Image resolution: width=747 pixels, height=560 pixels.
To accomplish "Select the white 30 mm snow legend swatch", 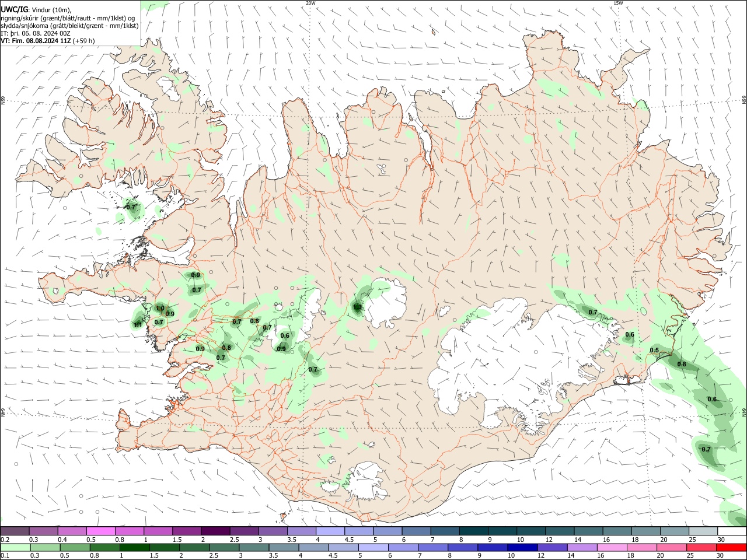I will (x=731, y=531).
